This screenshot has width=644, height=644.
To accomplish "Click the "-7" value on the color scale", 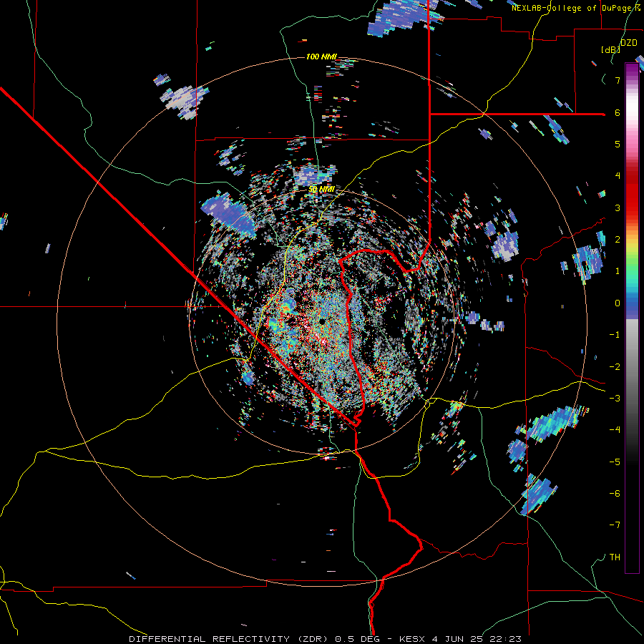I will pyautogui.click(x=615, y=525).
